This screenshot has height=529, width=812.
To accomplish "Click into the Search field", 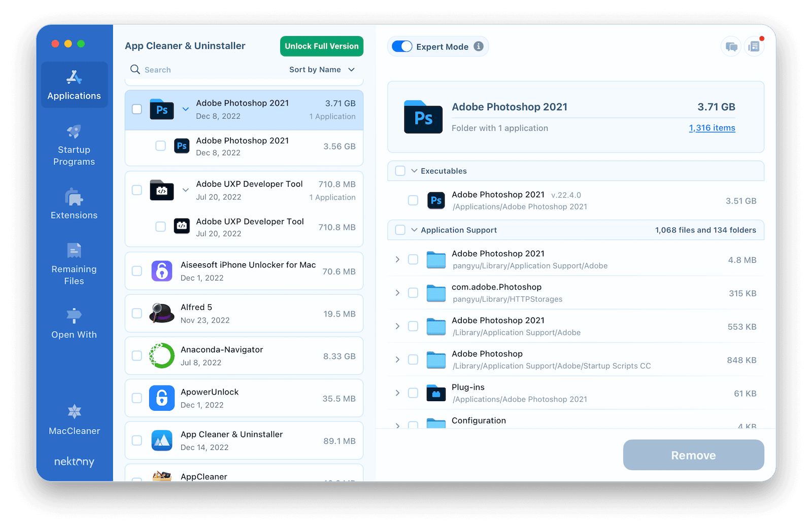I will 203,69.
